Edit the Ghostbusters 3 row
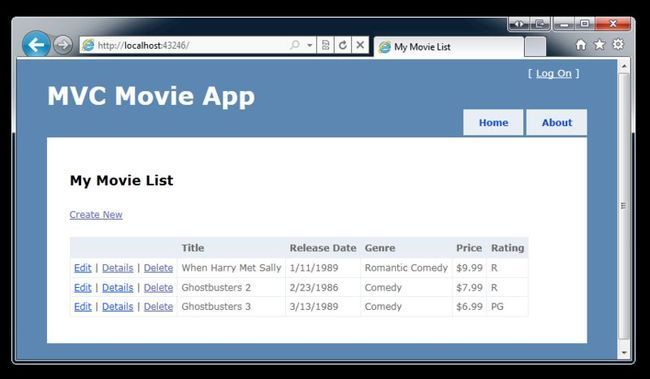 (82, 306)
